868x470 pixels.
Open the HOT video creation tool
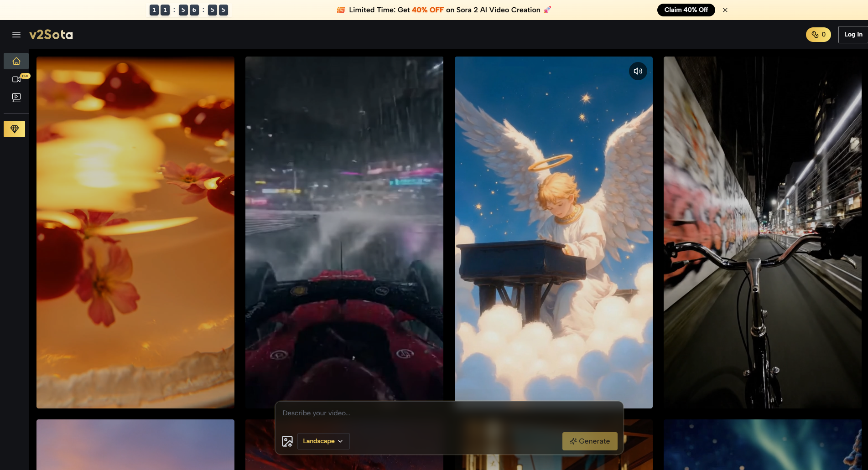pos(16,79)
